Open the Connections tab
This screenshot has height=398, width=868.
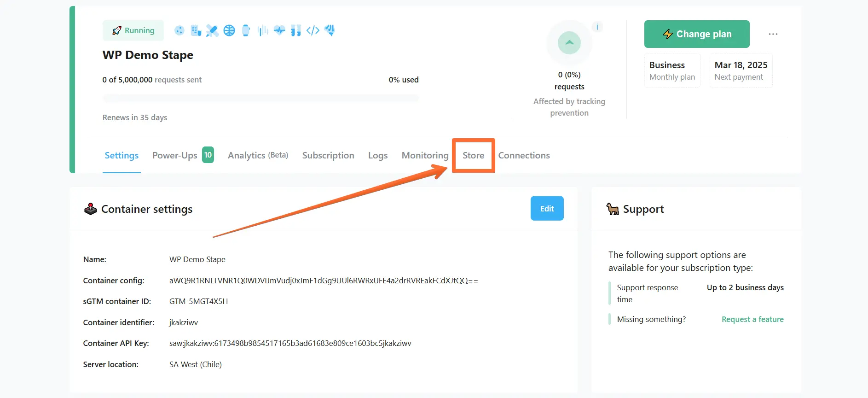[524, 155]
